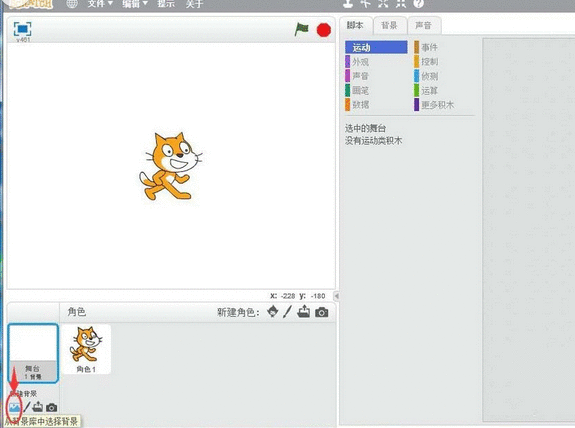Upload sprite from file icon
The height and width of the screenshot is (428, 575).
tap(304, 312)
